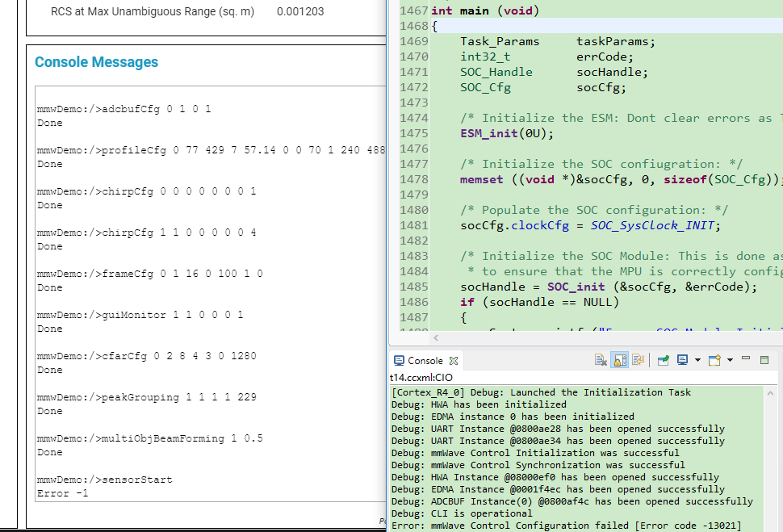Viewport: 783px width, 532px height.
Task: Click the peakGrouping 1 1 1 1 229 line
Action: pyautogui.click(x=147, y=397)
